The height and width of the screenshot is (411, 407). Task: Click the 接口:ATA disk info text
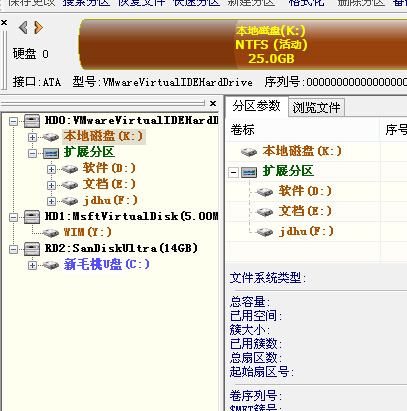(37, 82)
